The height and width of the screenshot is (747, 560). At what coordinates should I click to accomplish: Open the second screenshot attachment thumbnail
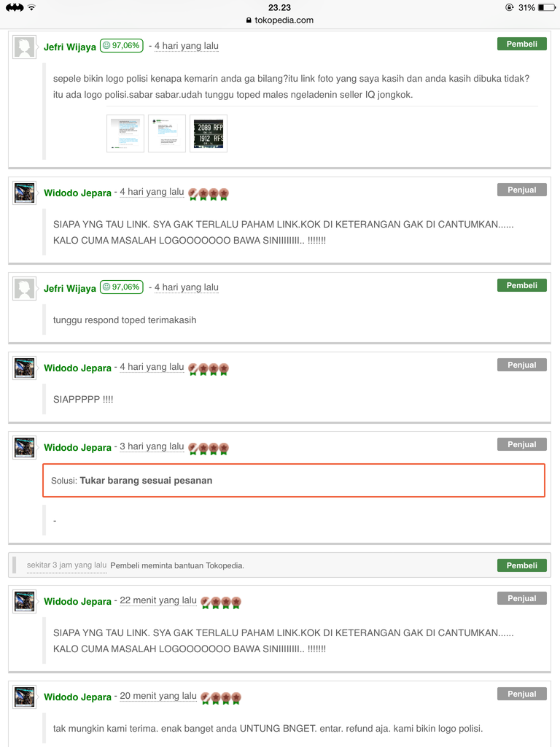[167, 133]
